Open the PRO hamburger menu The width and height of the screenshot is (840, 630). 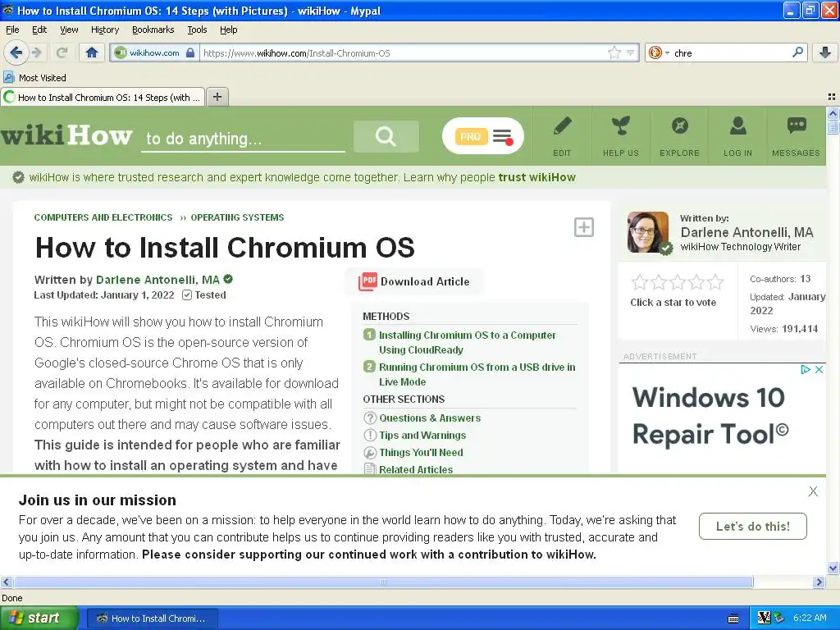pyautogui.click(x=503, y=137)
